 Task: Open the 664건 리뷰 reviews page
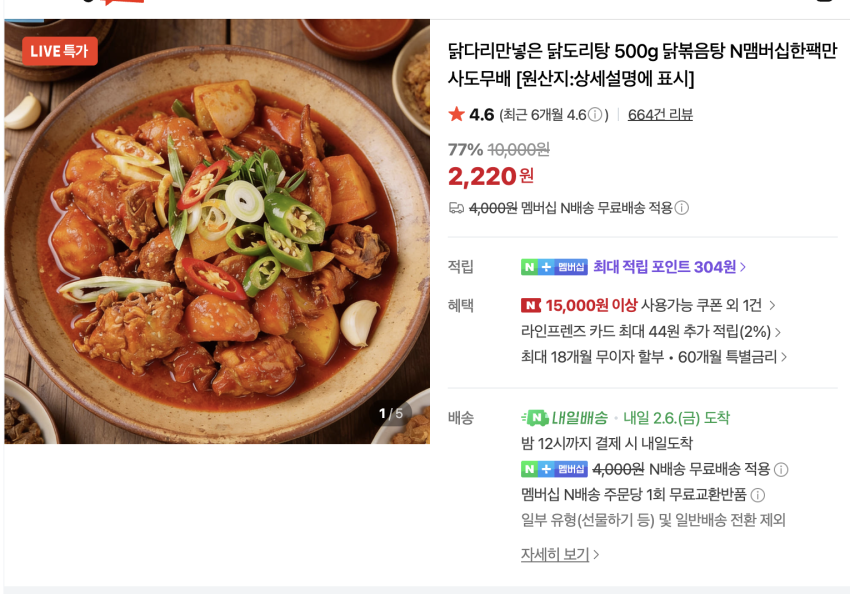coord(660,114)
